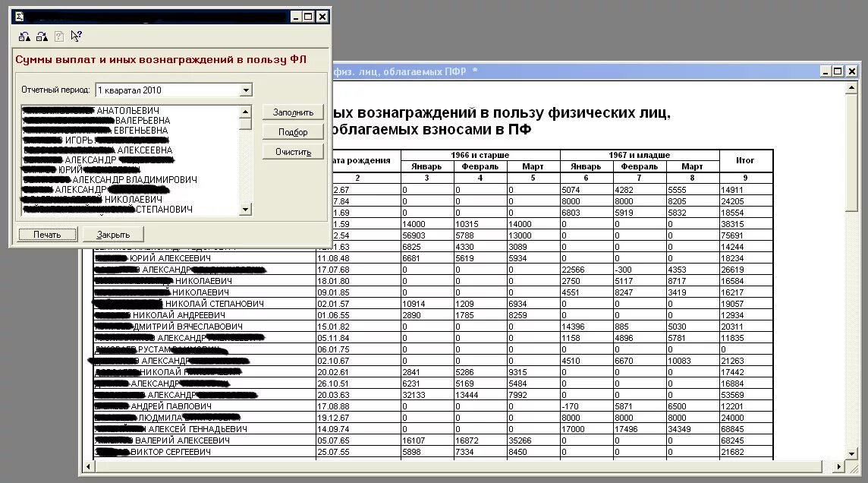Select list row АЛЕКСАНДР ВЛАДИМИРОВИЧ
868x483 pixels.
(x=131, y=180)
